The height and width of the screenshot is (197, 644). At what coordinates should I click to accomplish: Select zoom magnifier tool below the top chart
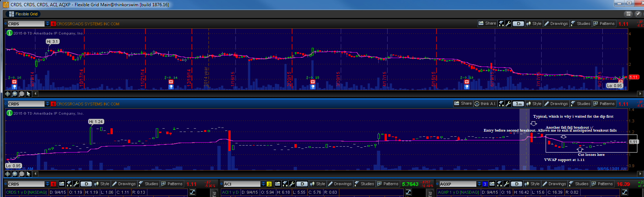(15, 94)
